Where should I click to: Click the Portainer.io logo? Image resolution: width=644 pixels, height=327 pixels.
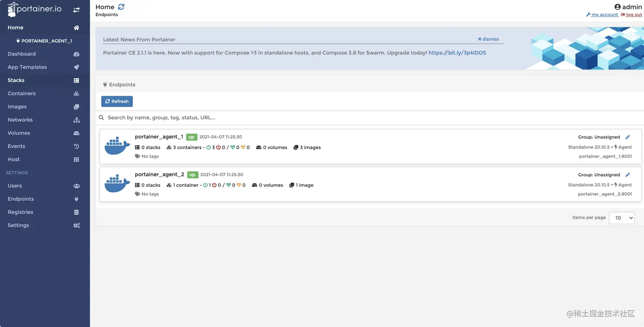[x=35, y=9]
